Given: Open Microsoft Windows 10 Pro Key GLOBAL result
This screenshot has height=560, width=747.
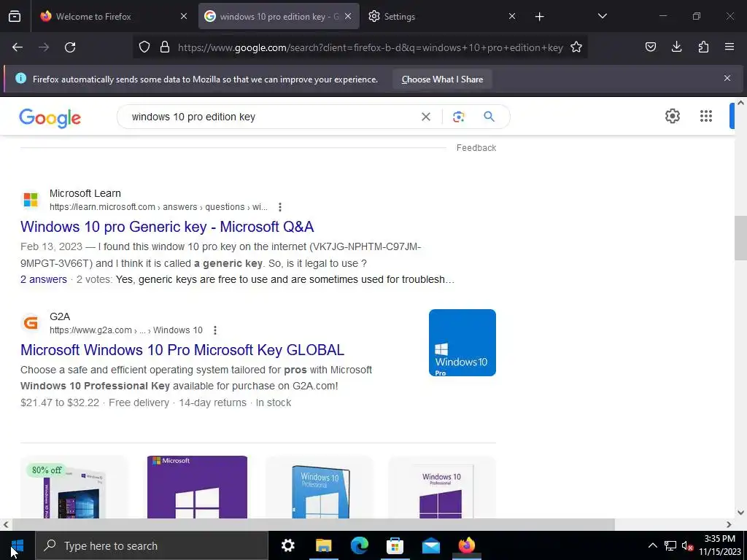Looking at the screenshot, I should pos(182,350).
